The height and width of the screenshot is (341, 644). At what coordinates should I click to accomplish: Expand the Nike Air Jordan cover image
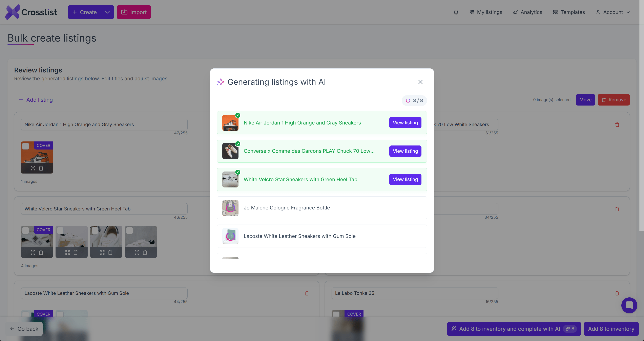pos(33,168)
